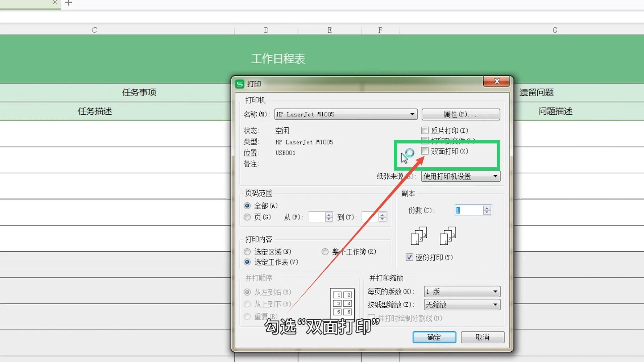
Task: Close the Print dialog with X
Action: click(x=497, y=81)
